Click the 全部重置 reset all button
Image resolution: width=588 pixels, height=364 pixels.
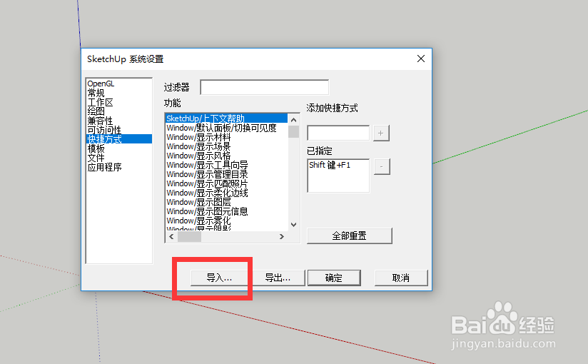(x=350, y=236)
